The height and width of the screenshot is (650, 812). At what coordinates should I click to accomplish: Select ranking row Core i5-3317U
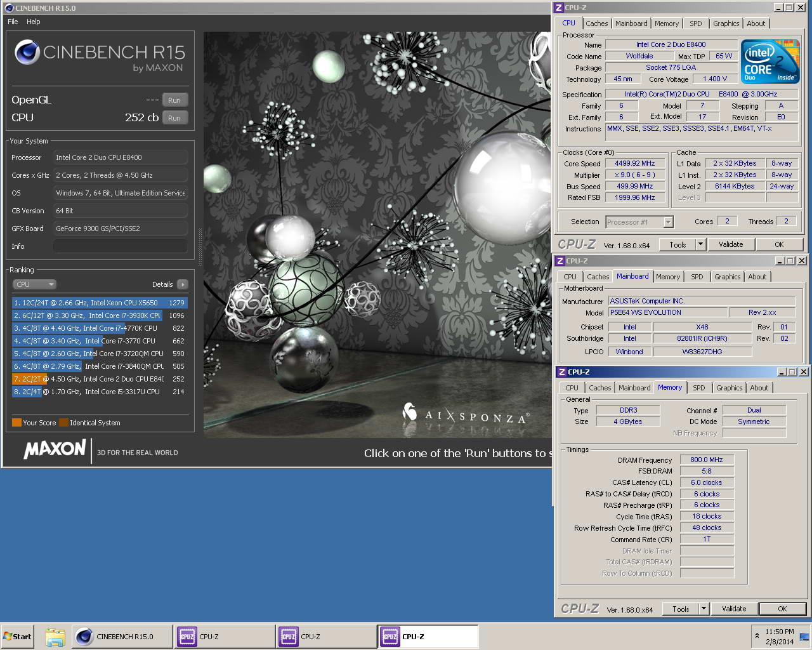coord(100,392)
